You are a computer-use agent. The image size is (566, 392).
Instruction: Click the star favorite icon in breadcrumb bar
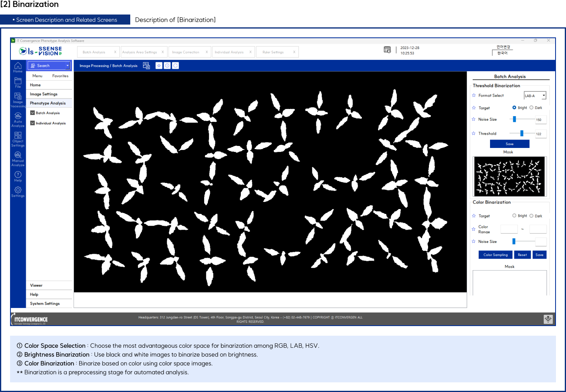[x=159, y=66]
